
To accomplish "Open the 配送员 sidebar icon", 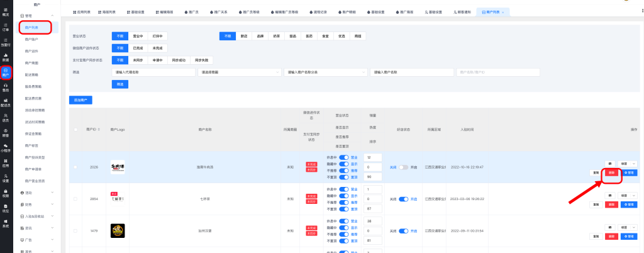I will pos(6,102).
